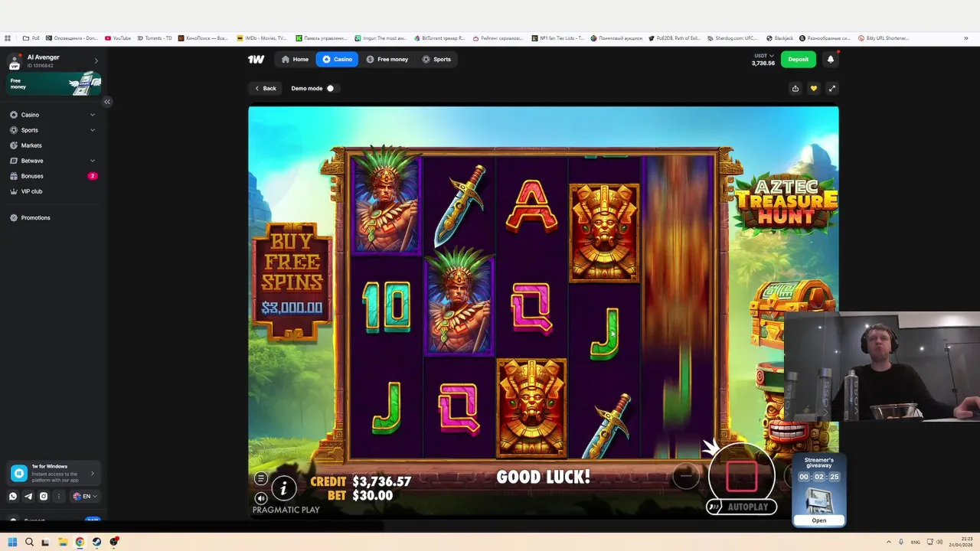The image size is (980, 551).
Task: Open the Streamer's giveaway box
Action: (818, 520)
